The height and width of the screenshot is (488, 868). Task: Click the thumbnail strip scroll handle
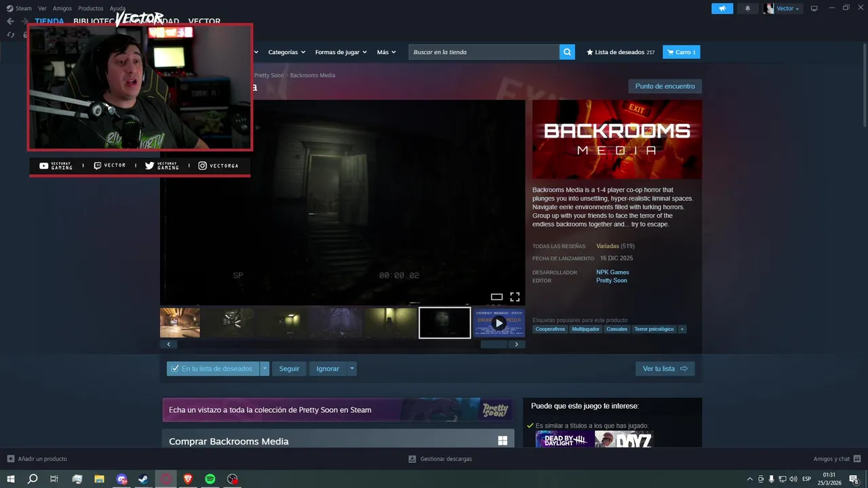(494, 344)
